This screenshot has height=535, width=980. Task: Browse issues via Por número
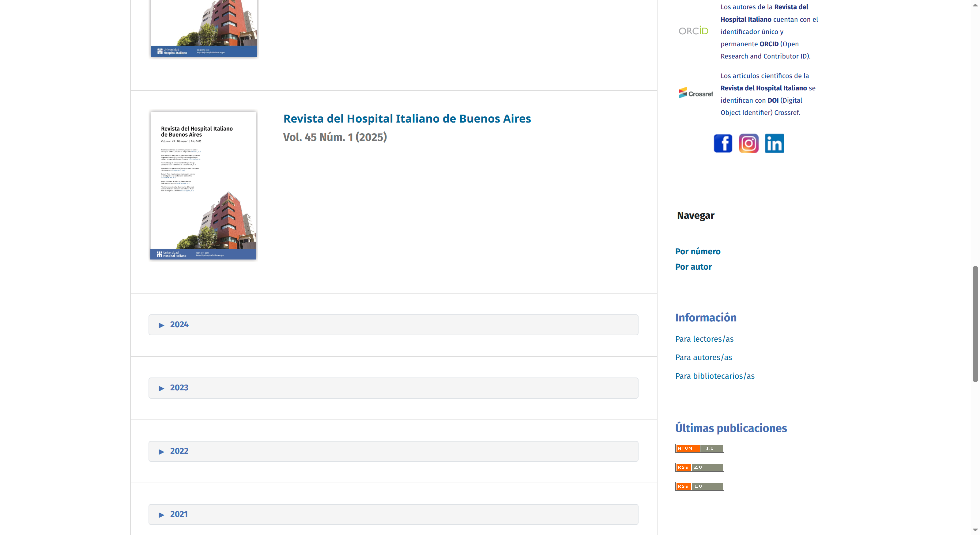[x=698, y=252]
